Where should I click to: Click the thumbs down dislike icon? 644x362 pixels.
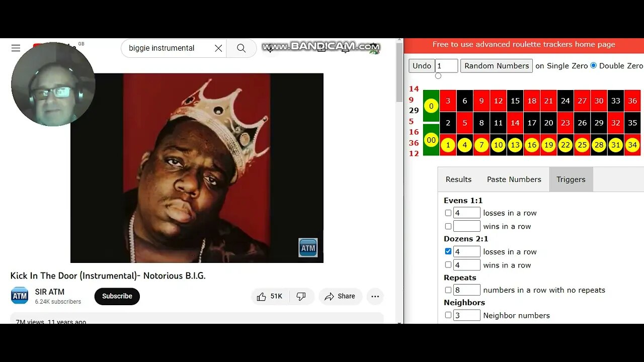[301, 297]
